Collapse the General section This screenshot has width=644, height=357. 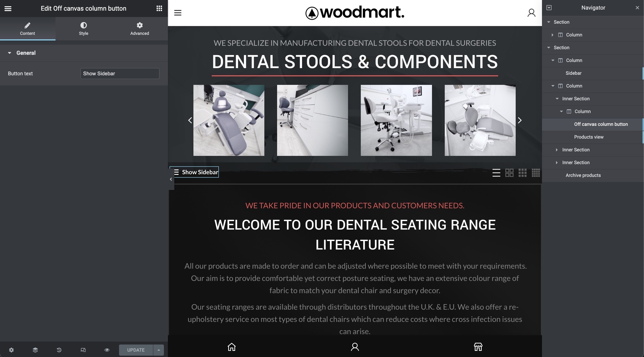point(10,53)
